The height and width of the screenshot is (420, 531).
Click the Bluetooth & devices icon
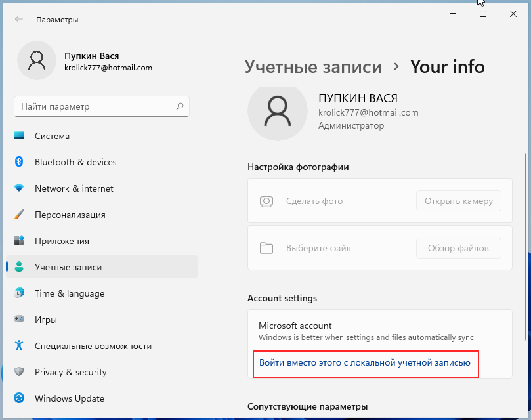pos(20,162)
